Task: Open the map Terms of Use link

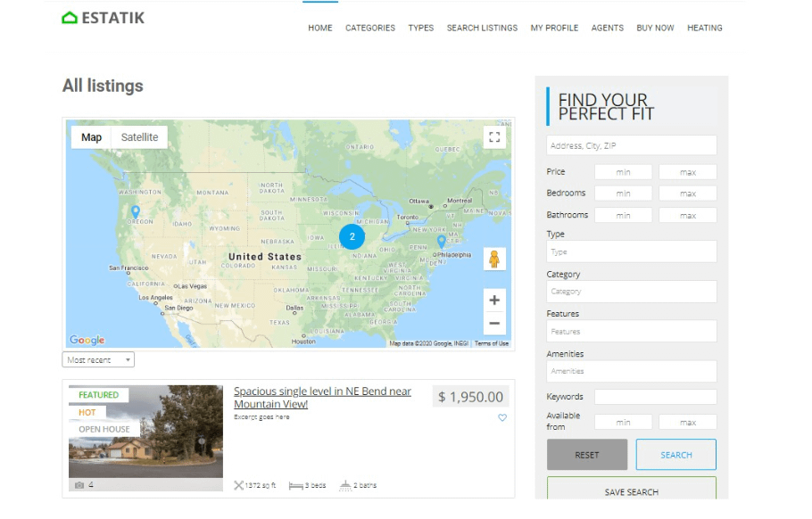Action: 492,343
